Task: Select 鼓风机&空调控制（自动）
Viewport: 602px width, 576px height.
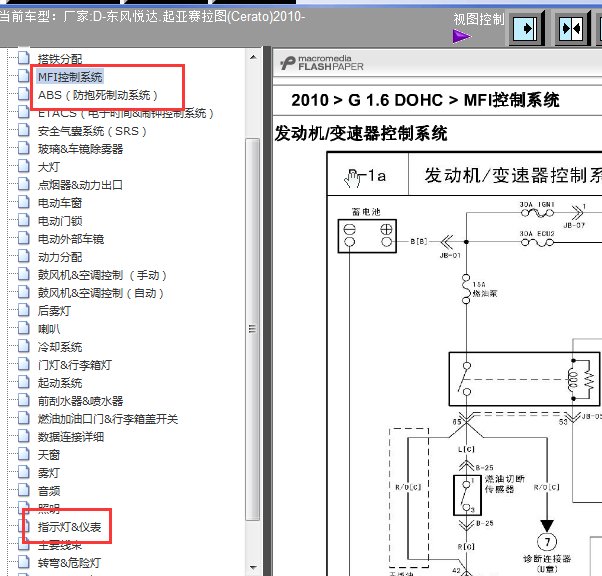Action: pyautogui.click(x=101, y=293)
